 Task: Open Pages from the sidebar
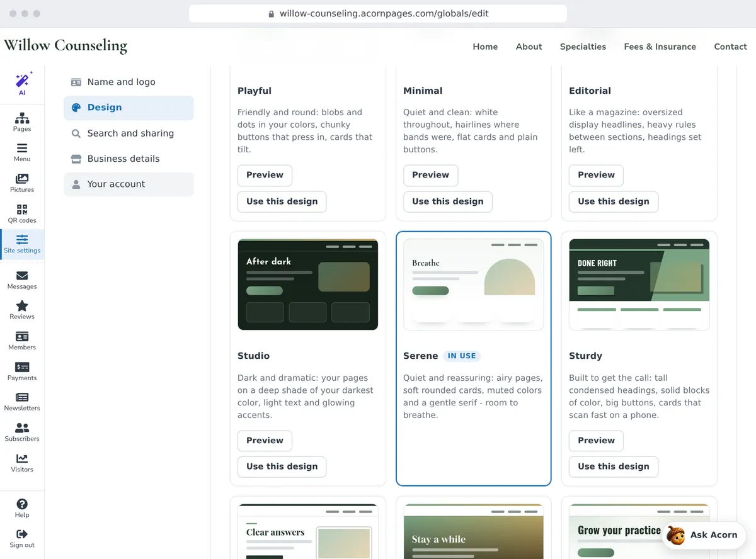[22, 122]
